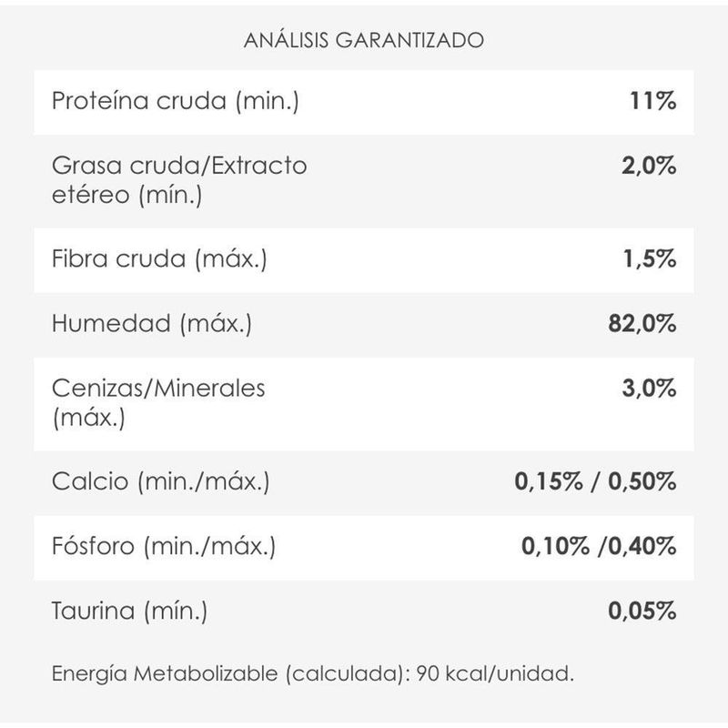
Task: Select the Proteína cruda (min.) label
Action: (176, 101)
